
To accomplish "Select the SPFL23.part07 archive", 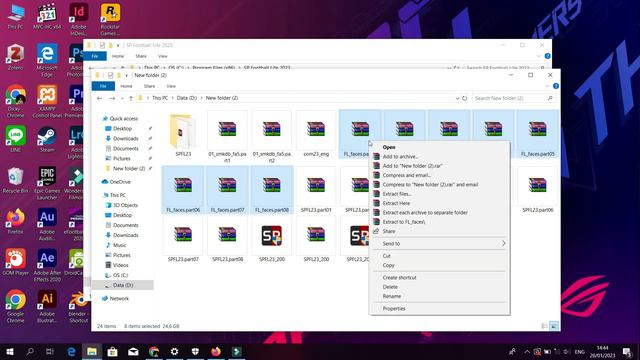I will pyautogui.click(x=183, y=240).
